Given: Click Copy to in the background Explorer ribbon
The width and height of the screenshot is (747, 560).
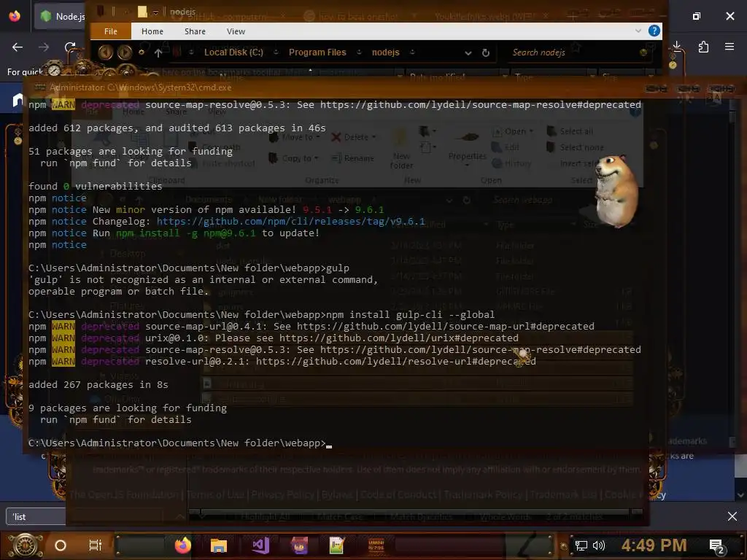Looking at the screenshot, I should [293, 158].
